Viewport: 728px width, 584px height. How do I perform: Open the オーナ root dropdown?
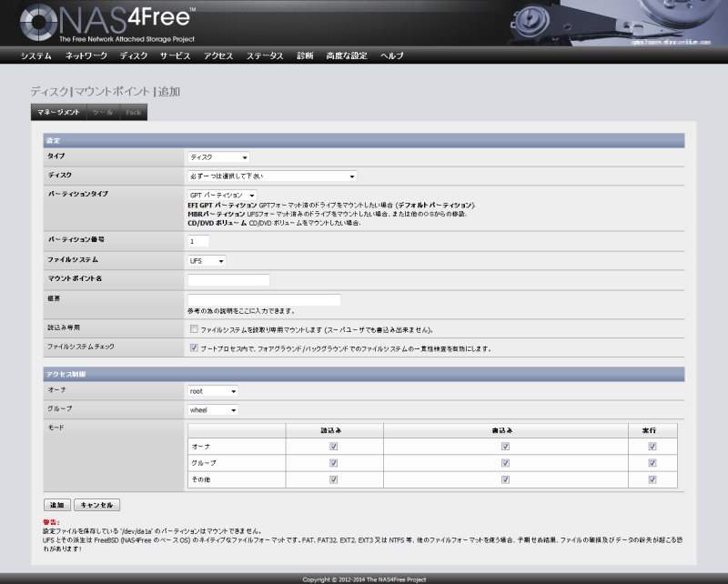pyautogui.click(x=213, y=391)
